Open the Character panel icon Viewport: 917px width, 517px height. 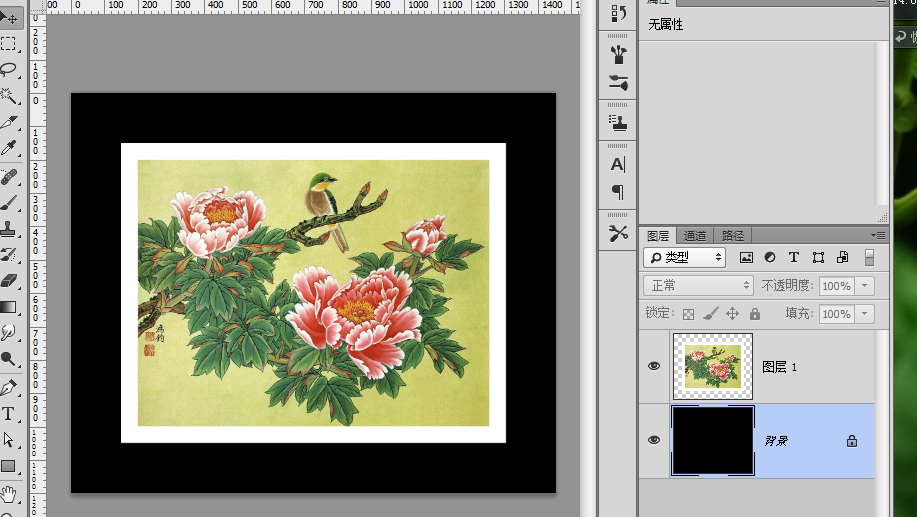[x=618, y=164]
